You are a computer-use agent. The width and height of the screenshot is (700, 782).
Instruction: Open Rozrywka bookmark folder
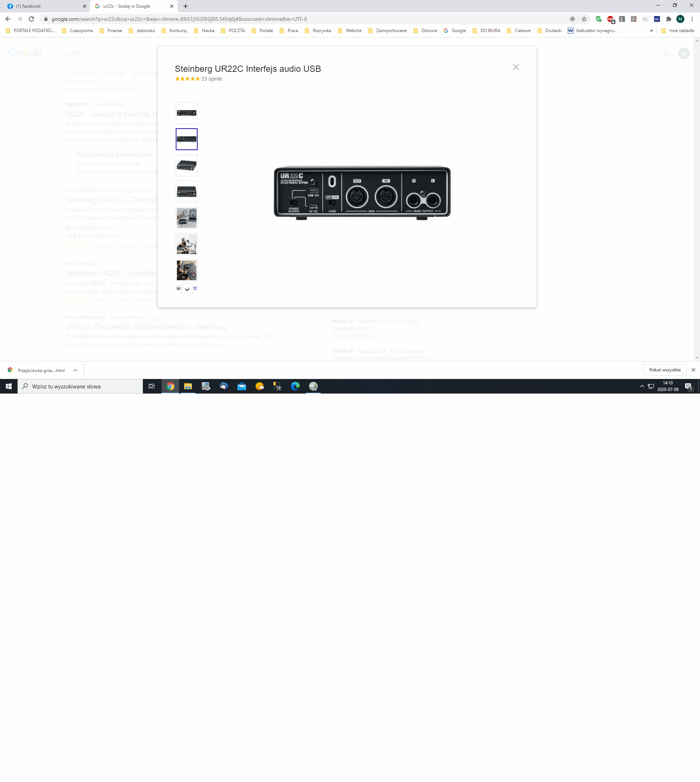point(318,31)
